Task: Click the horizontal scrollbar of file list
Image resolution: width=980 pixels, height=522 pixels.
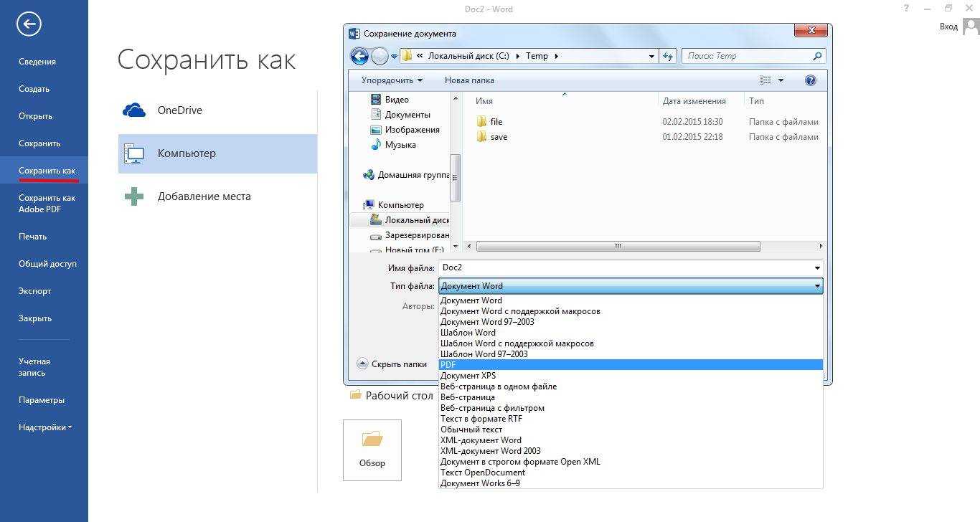Action: (618, 246)
